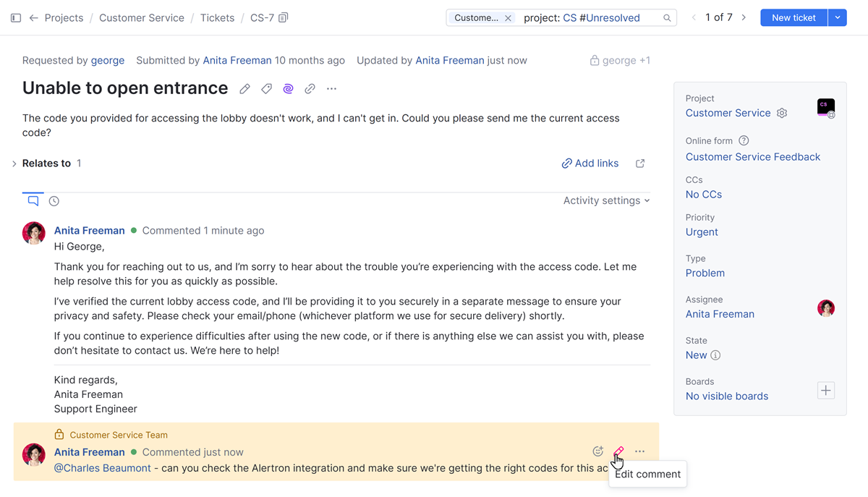Click the attachment link icon beside the title
This screenshot has height=497, width=868.
click(x=310, y=88)
